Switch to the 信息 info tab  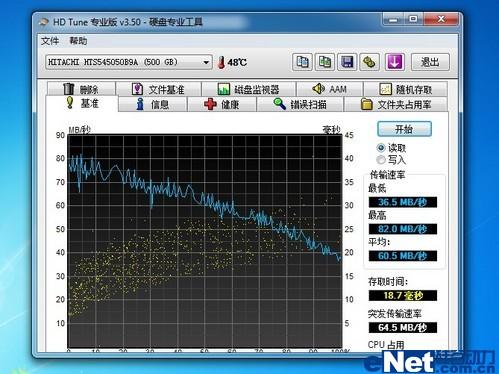coord(153,104)
